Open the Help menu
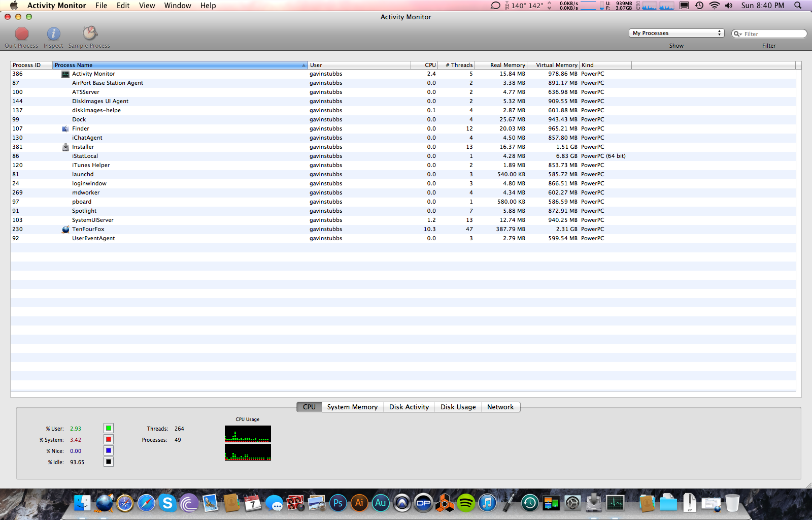This screenshot has width=812, height=520. 208,6
